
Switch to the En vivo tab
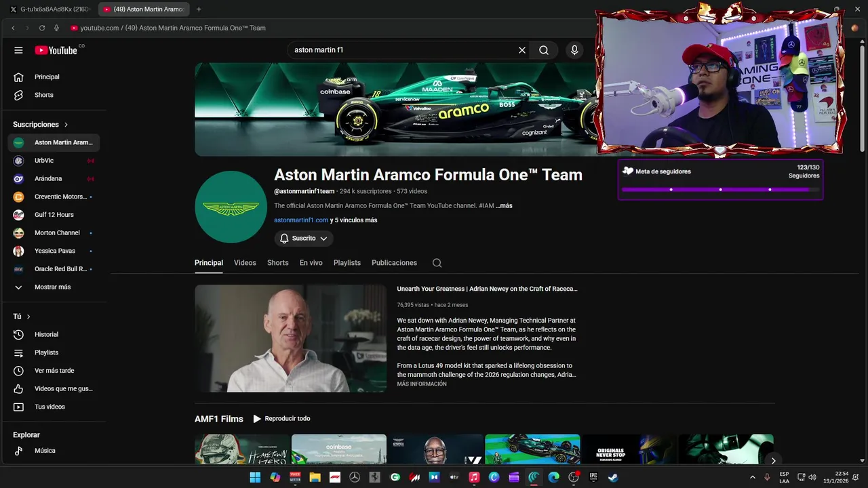[311, 263]
